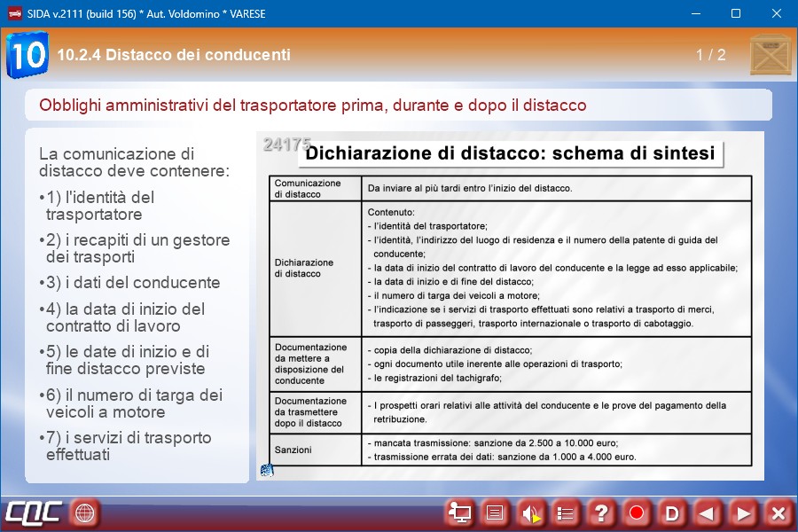Click the small icon at diagram's bottom-left corner

(267, 470)
